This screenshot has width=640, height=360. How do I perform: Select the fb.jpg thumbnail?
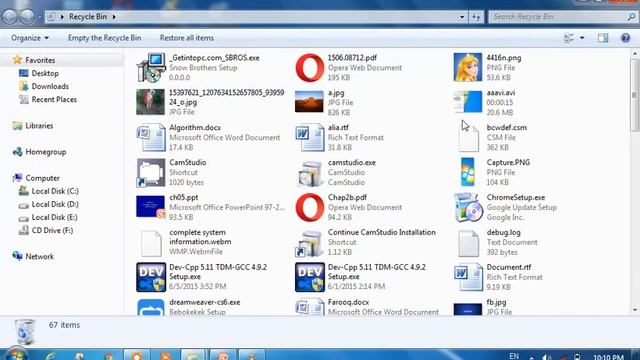pyautogui.click(x=468, y=309)
